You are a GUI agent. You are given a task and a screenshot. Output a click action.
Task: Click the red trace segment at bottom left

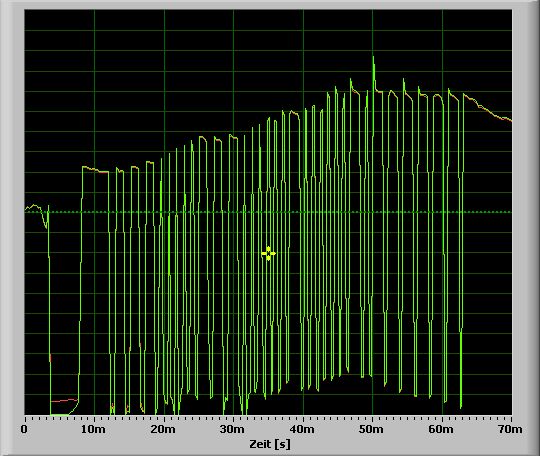coord(64,400)
